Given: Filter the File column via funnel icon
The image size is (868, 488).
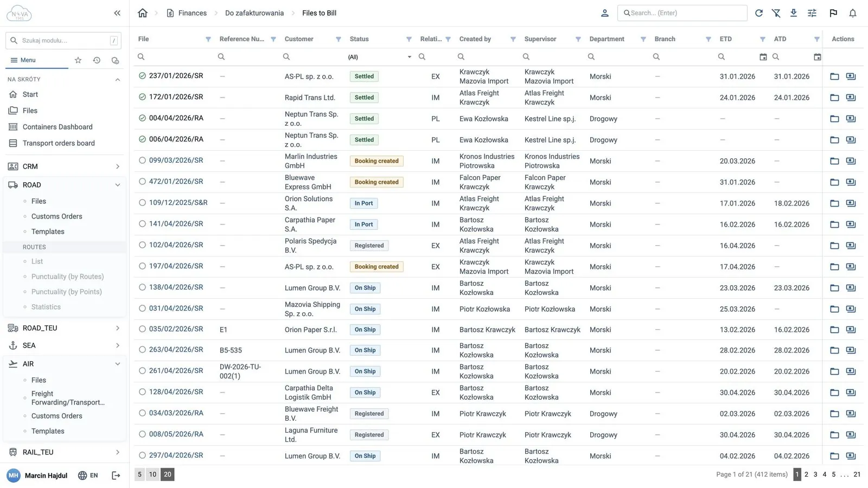Looking at the screenshot, I should click(x=208, y=39).
